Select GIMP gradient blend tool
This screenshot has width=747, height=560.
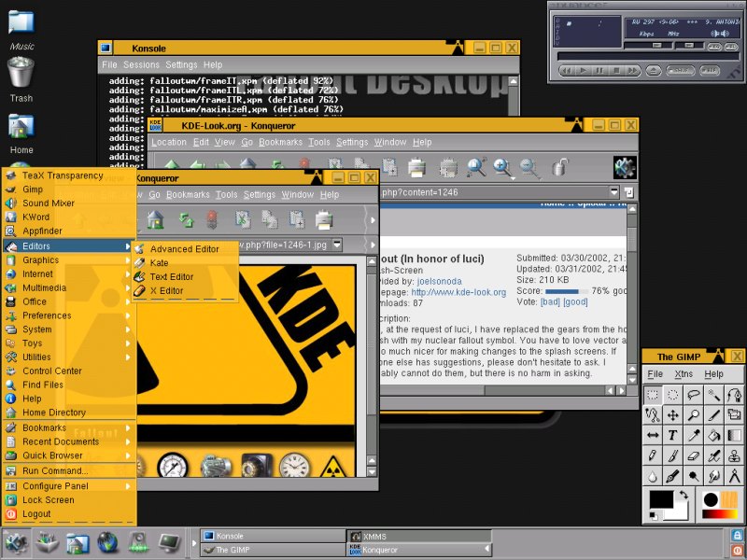pos(734,435)
